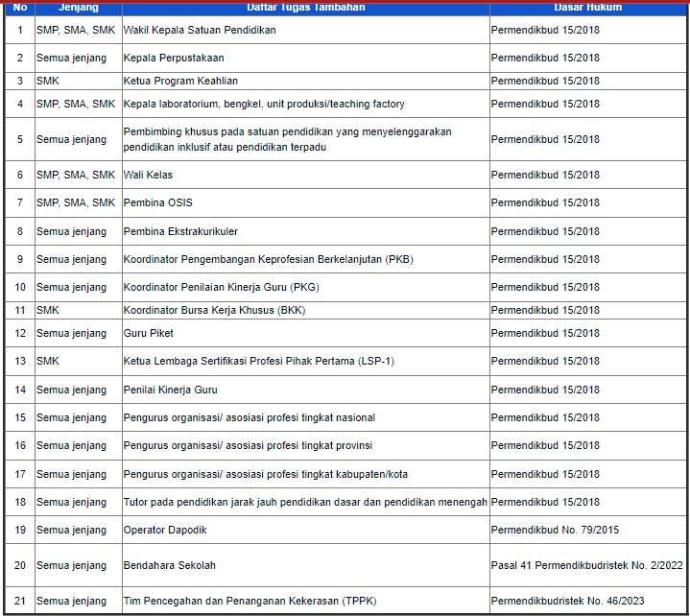690x616 pixels.
Task: Select row number 10
Action: [x=20, y=287]
